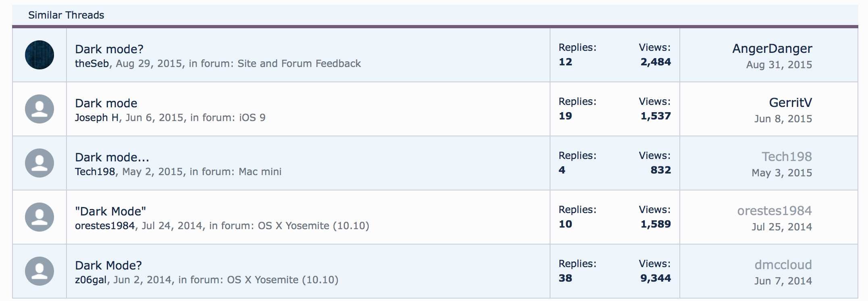Click z06gal's default avatar icon
The image size is (868, 301).
39,271
